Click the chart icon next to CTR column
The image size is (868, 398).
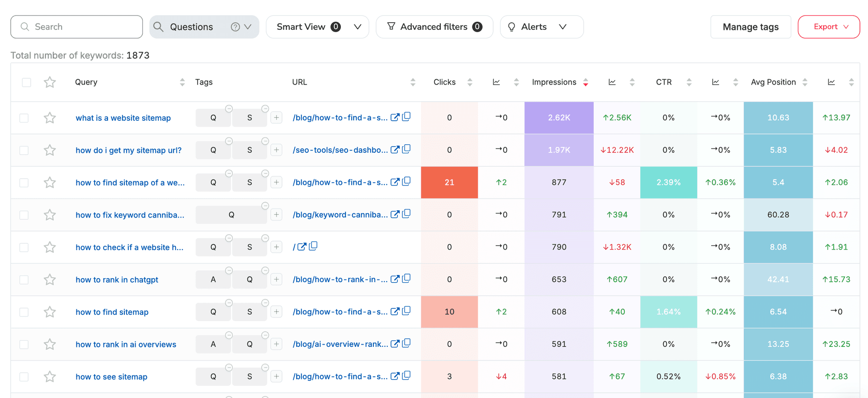[716, 82]
